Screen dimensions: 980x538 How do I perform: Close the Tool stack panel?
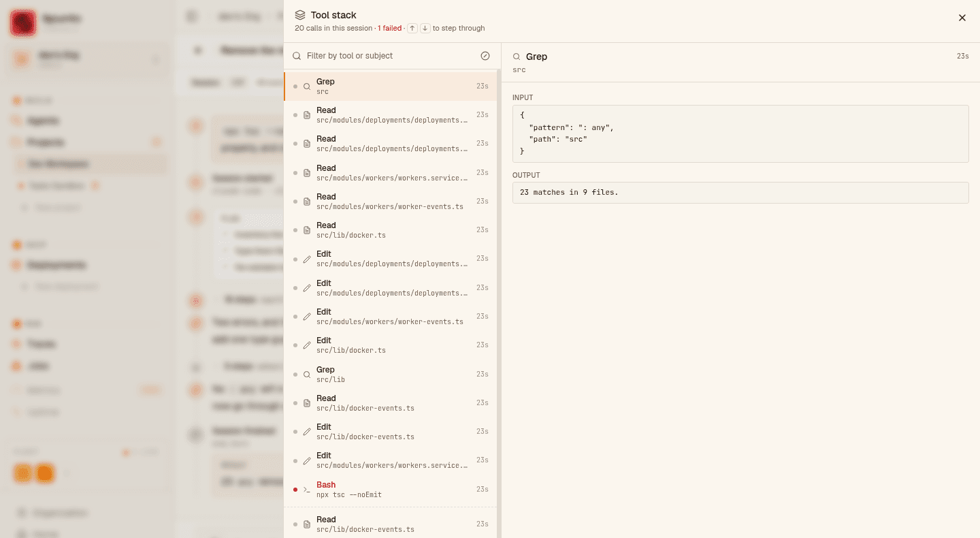click(962, 18)
